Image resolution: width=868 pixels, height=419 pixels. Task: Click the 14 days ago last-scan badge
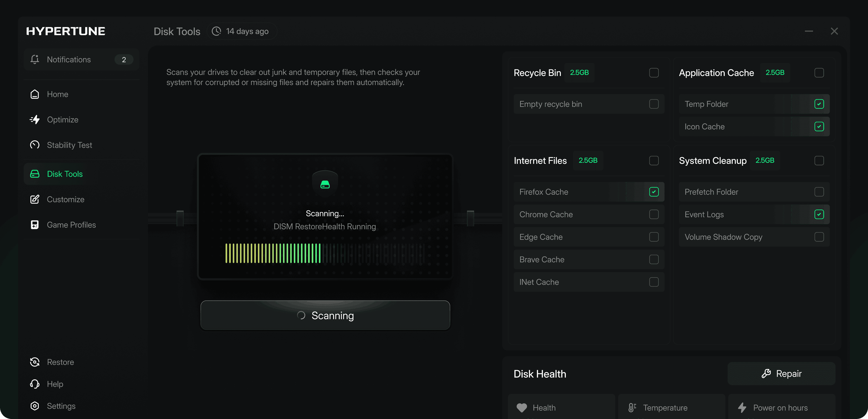242,31
